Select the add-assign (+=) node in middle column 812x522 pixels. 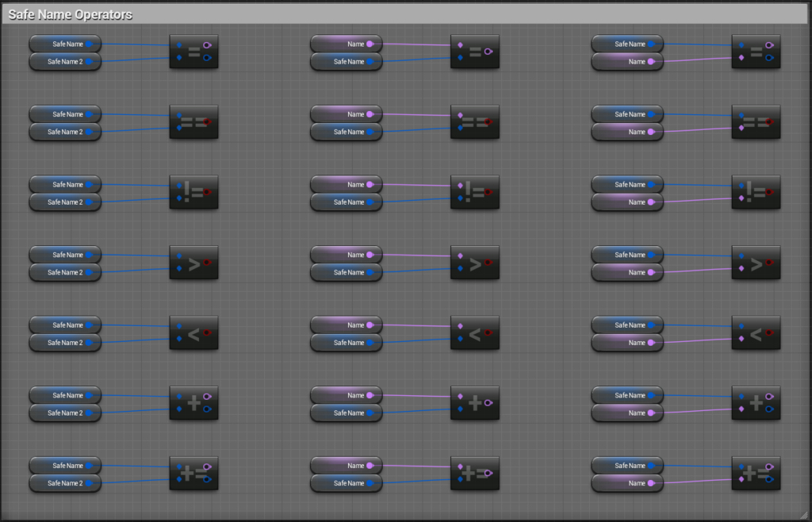pos(474,474)
